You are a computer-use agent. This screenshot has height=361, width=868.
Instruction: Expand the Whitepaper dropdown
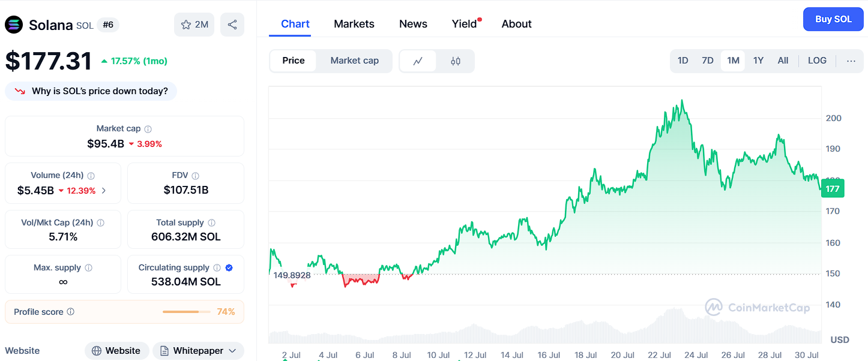(233, 351)
